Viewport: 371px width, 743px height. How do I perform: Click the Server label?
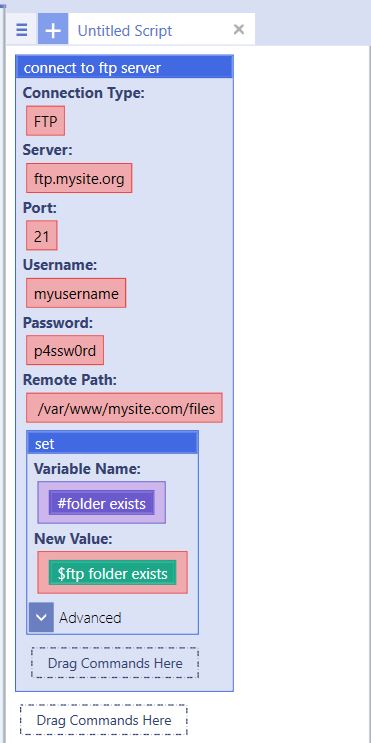[47, 150]
